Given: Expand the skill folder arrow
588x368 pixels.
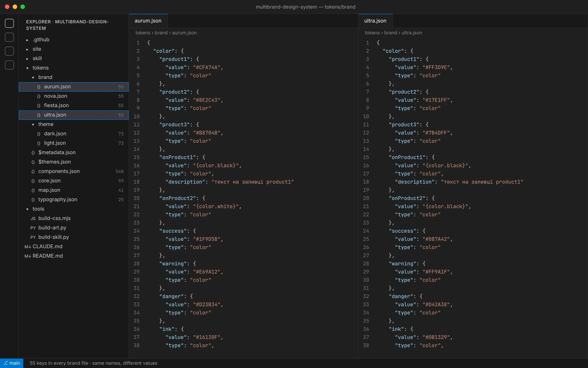Looking at the screenshot, I should [27, 59].
